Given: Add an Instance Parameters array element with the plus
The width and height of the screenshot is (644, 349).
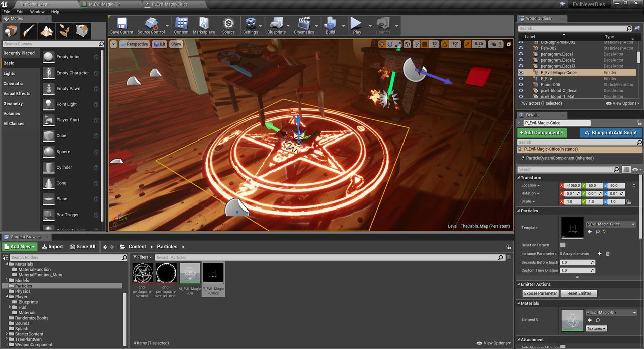Looking at the screenshot, I should tap(599, 254).
